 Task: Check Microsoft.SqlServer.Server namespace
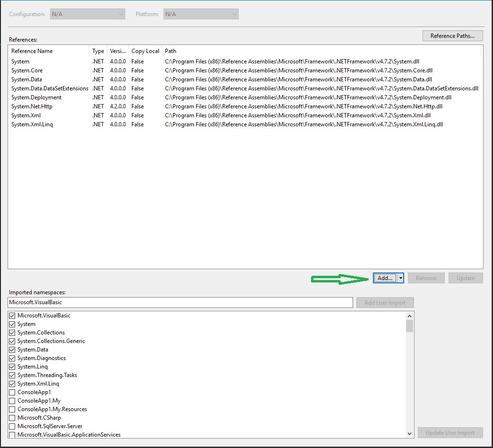[12, 426]
